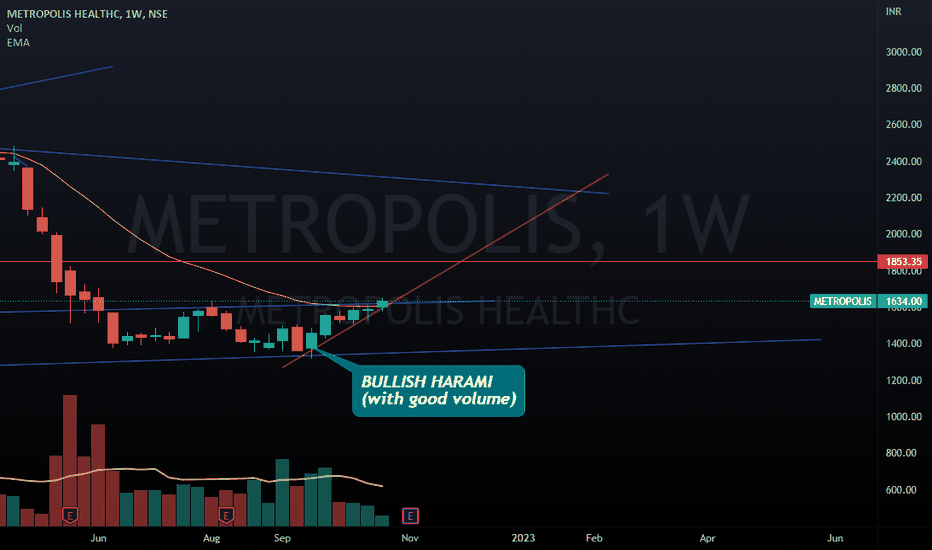Screen dimensions: 932x550
Task: Select the METROPOLIS HEALTHC, 1W, NSE title
Action: coord(87,14)
